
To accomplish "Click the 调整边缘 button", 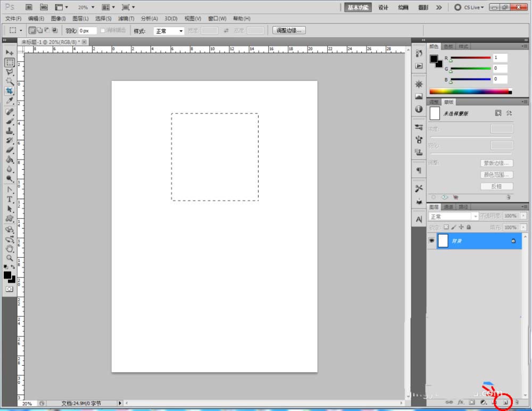I will (x=289, y=31).
